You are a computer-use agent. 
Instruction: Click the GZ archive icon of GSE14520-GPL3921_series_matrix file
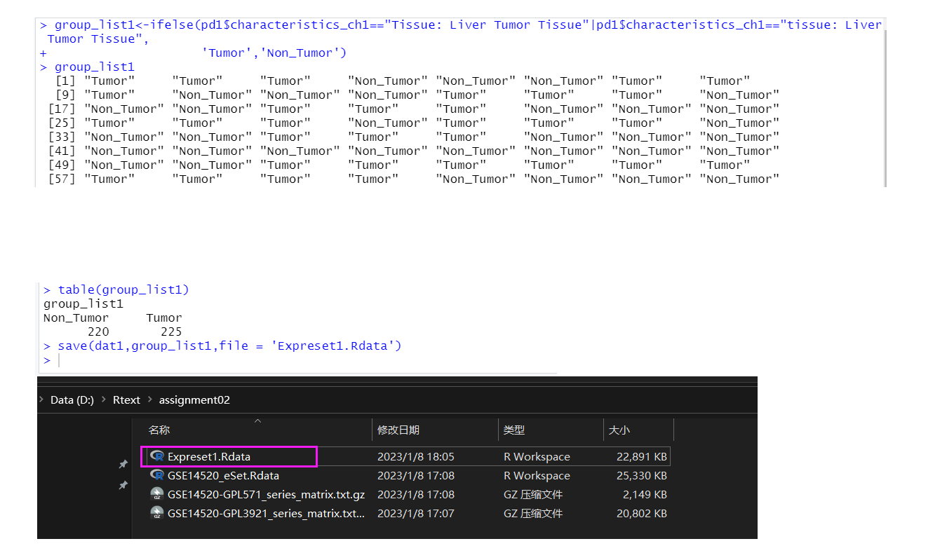click(x=157, y=513)
